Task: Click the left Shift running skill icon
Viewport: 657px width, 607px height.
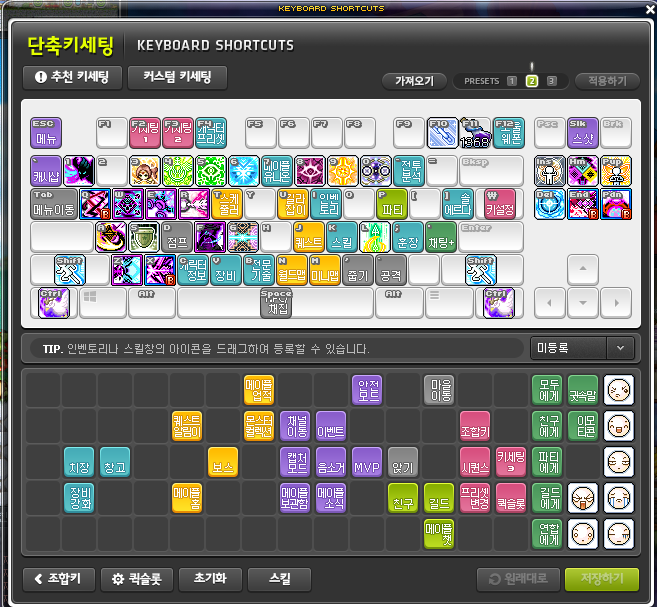Action: [x=70, y=270]
